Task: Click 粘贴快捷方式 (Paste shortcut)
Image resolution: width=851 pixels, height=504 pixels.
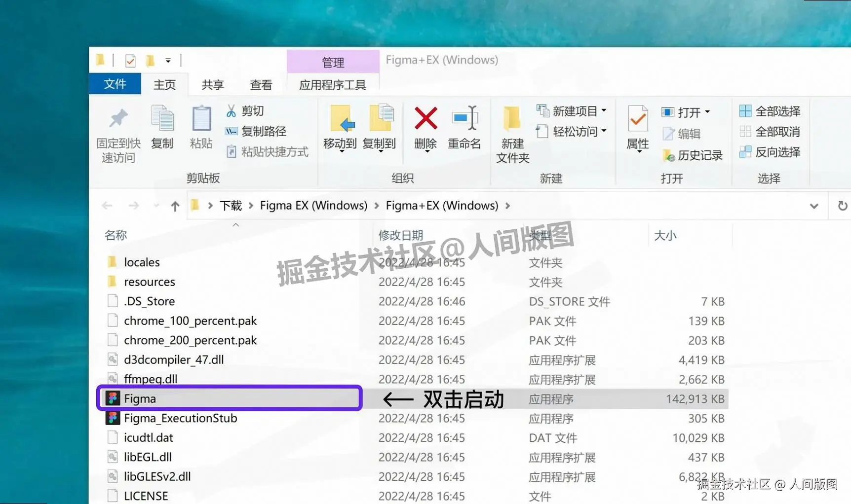Action: point(267,151)
